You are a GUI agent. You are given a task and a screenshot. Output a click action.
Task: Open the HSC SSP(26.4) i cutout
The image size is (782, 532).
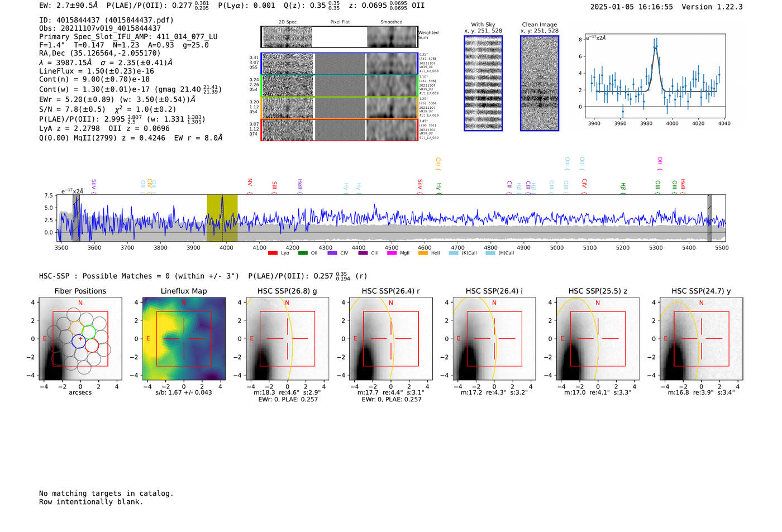click(494, 338)
